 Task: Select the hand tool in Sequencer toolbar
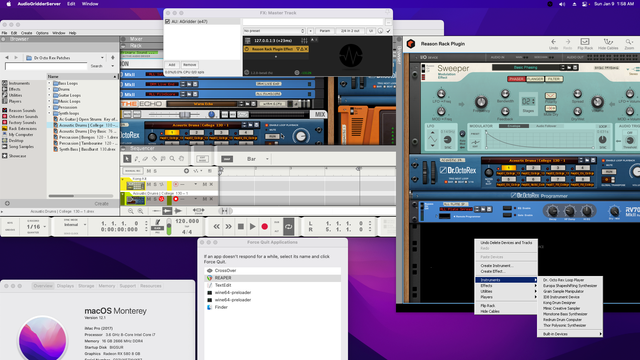(x=182, y=159)
